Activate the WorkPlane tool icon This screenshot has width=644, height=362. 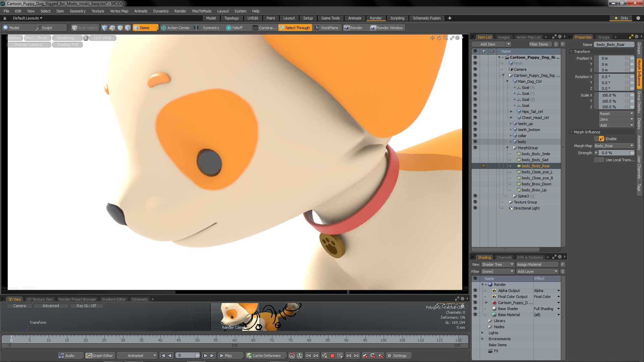tap(317, 28)
